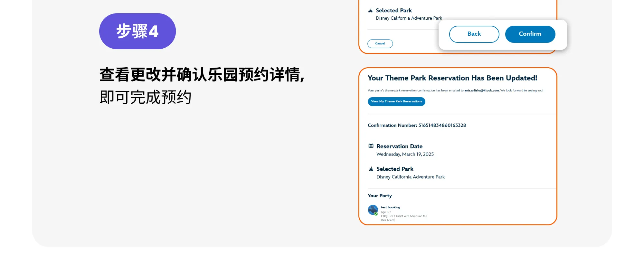Click the Back button

474,34
